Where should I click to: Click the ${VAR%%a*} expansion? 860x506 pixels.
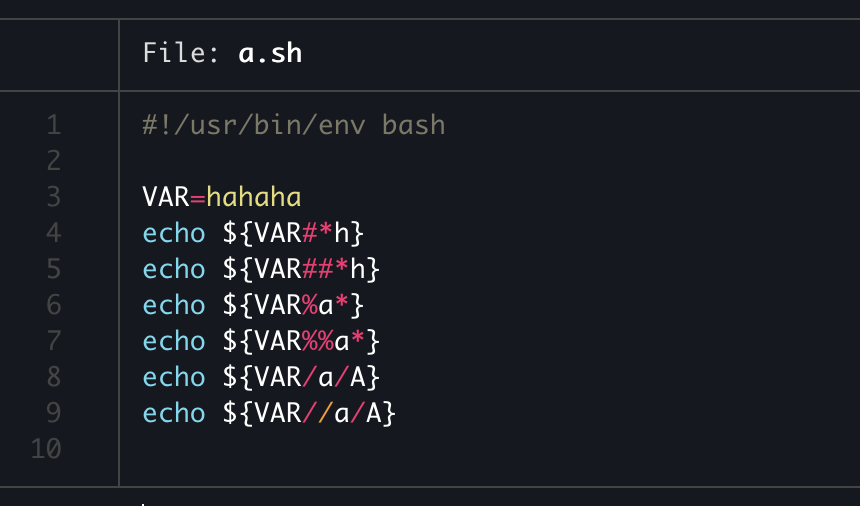click(x=301, y=341)
